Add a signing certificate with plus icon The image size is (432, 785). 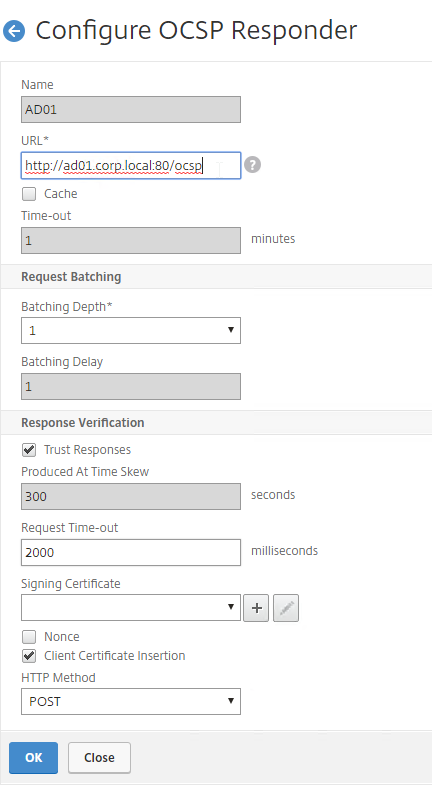tap(256, 608)
